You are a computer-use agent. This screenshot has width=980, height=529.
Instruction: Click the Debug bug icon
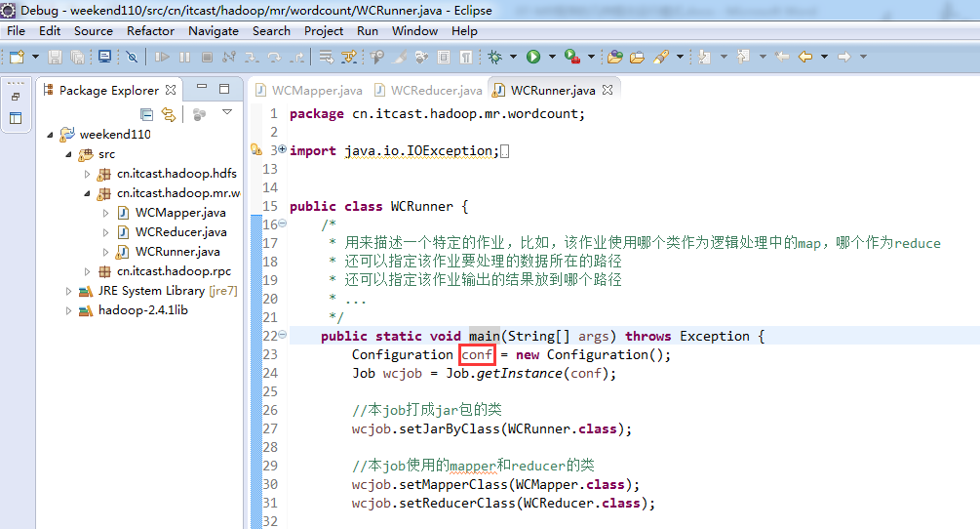[x=495, y=57]
